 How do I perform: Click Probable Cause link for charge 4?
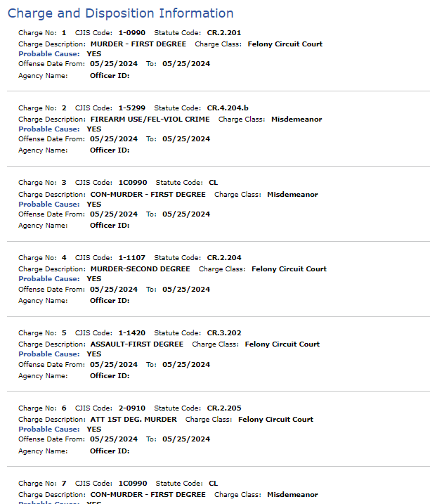coord(48,278)
